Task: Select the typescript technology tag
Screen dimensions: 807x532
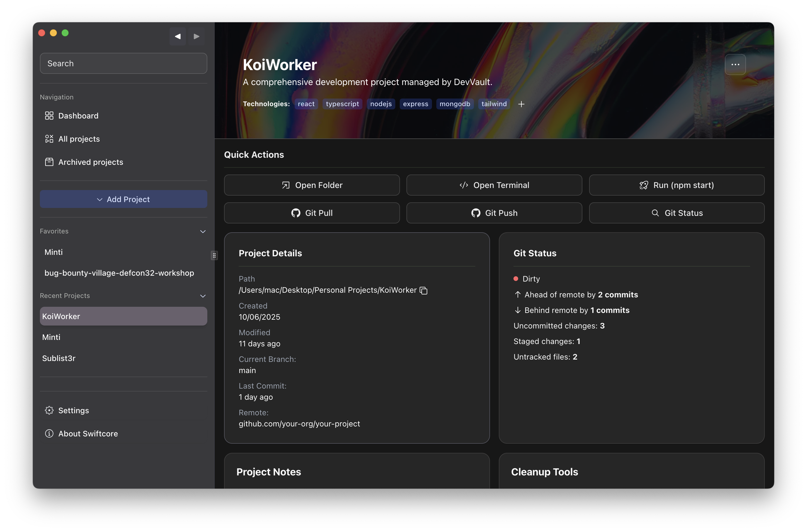Action: pos(342,104)
